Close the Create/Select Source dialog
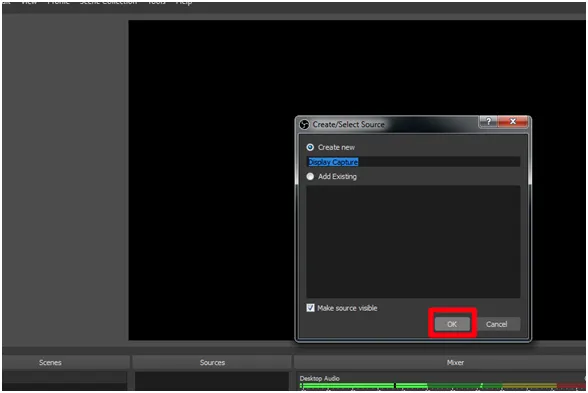The height and width of the screenshot is (393, 588). click(513, 121)
